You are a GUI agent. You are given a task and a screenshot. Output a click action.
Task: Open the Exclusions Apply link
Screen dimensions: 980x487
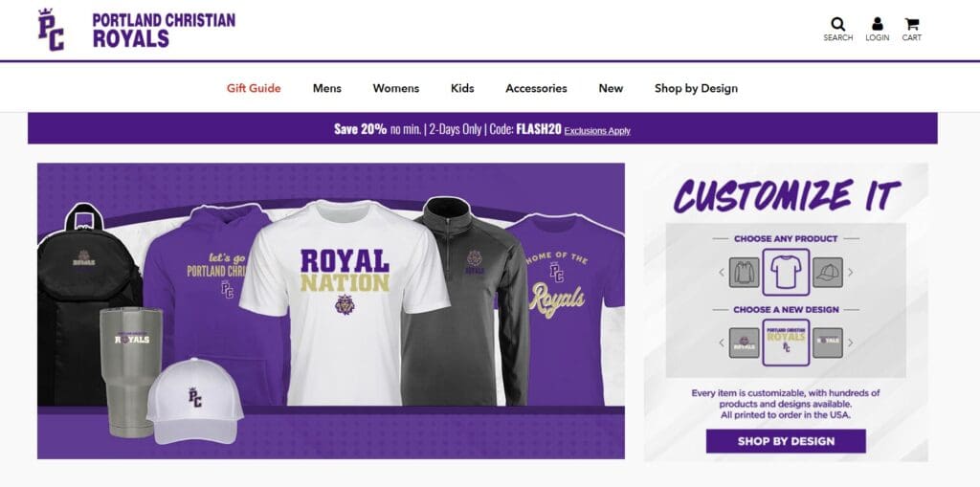(597, 131)
